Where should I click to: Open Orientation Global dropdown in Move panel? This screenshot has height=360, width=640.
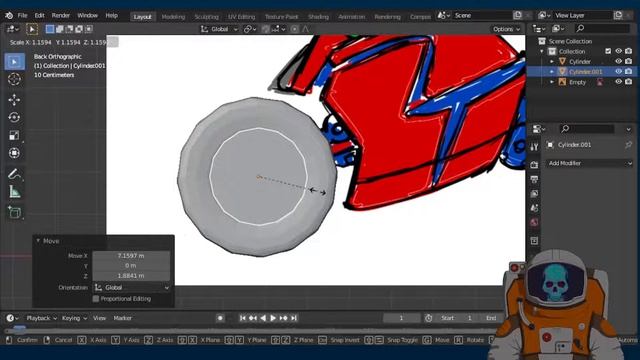(131, 288)
